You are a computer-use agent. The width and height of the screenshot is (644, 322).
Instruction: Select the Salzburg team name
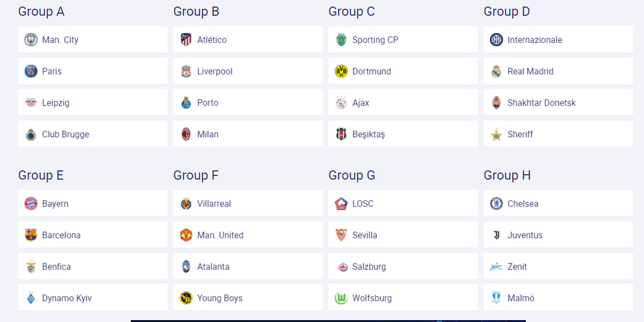coord(369,267)
